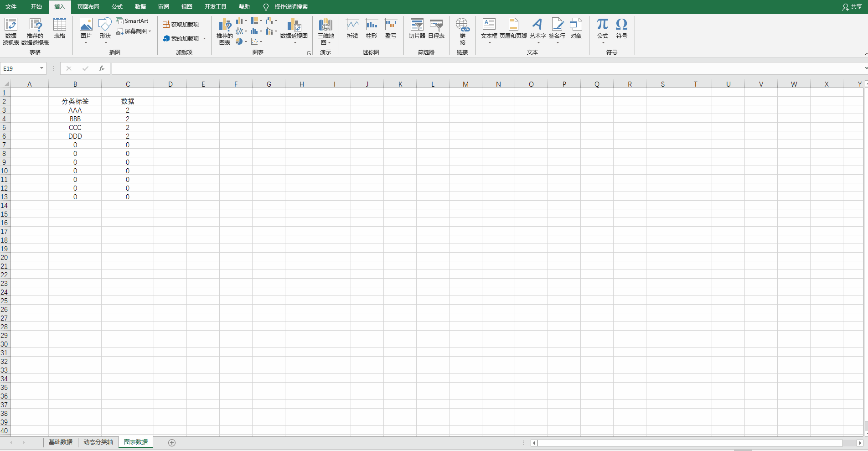The image size is (868, 451).
Task: Select cell containing AAA
Action: 75,110
